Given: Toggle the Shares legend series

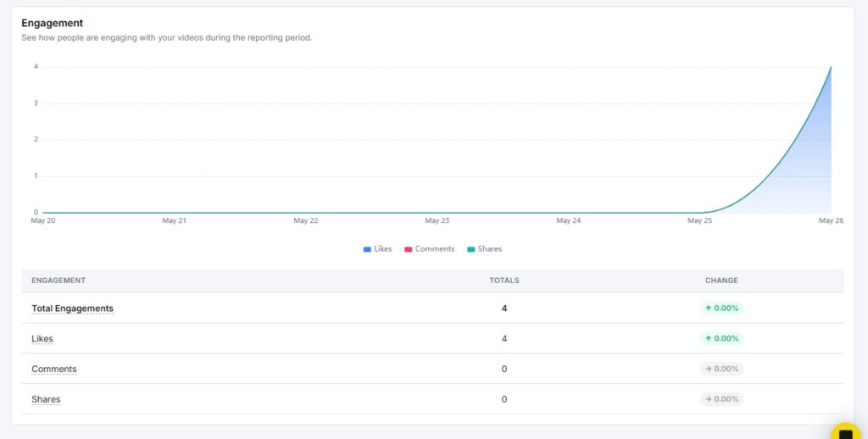Looking at the screenshot, I should pos(484,249).
